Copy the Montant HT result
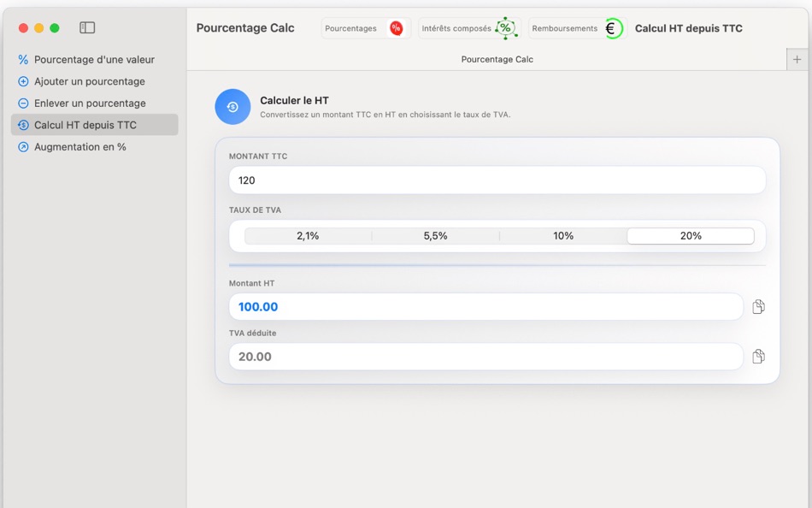The height and width of the screenshot is (508, 812). click(758, 305)
